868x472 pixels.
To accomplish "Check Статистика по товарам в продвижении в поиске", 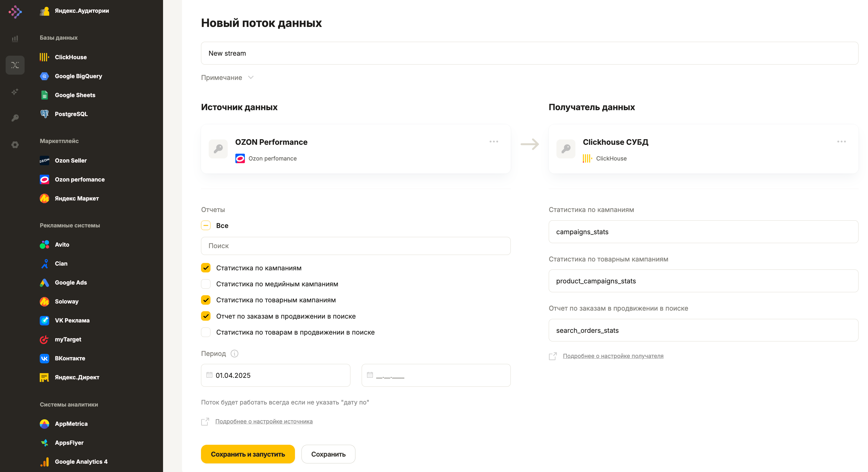I will [206, 332].
